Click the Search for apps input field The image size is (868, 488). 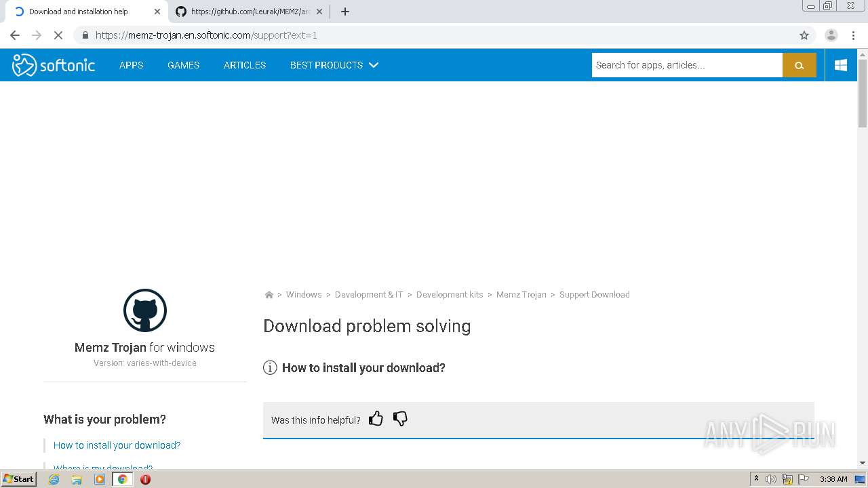tap(687, 65)
